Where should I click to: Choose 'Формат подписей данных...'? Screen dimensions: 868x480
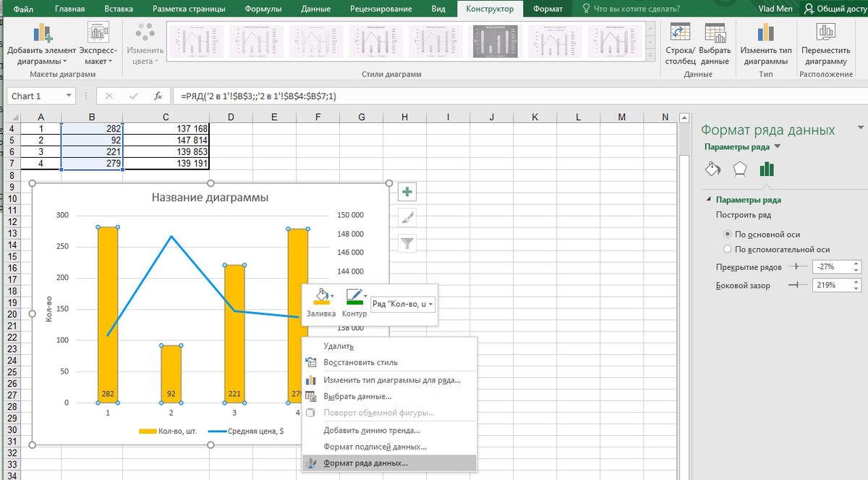[x=389, y=447]
